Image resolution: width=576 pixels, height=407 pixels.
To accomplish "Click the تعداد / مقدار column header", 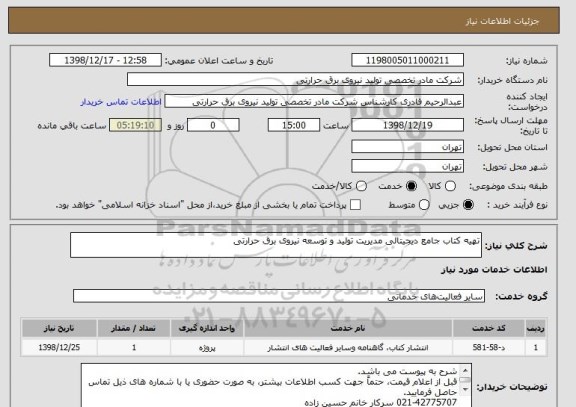I will 134,328.
